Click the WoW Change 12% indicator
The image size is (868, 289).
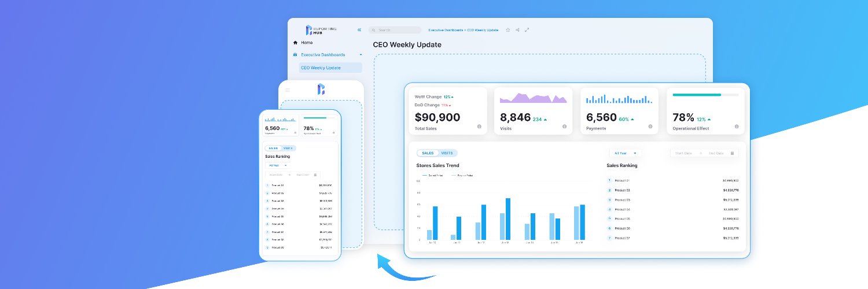(x=435, y=97)
